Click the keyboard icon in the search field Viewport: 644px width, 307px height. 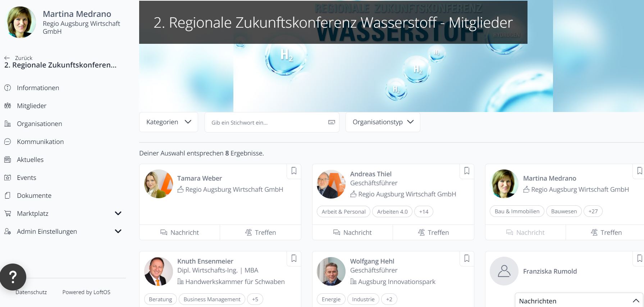(x=332, y=122)
